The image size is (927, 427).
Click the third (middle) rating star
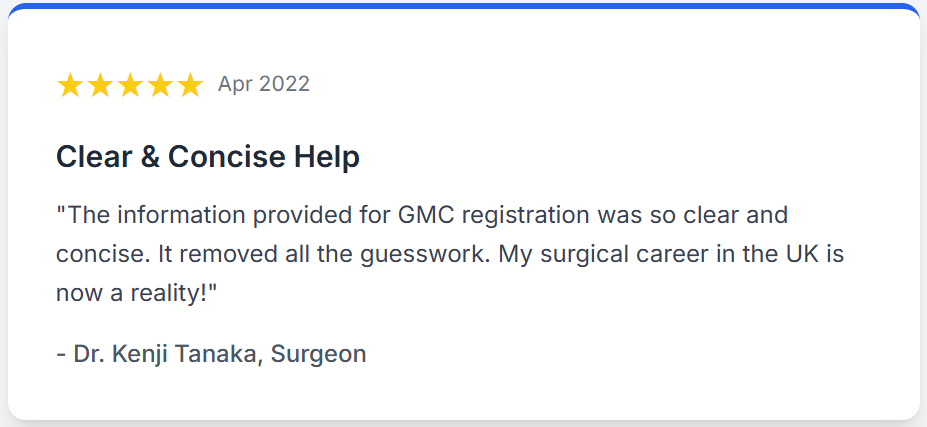(130, 85)
